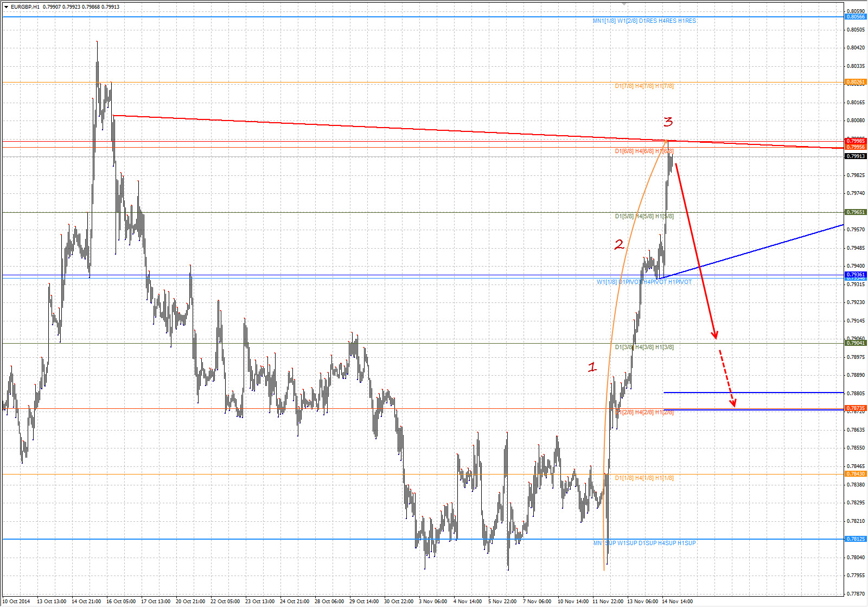Click the current price label 0.79913
The height and width of the screenshot is (607, 868).
pos(856,156)
